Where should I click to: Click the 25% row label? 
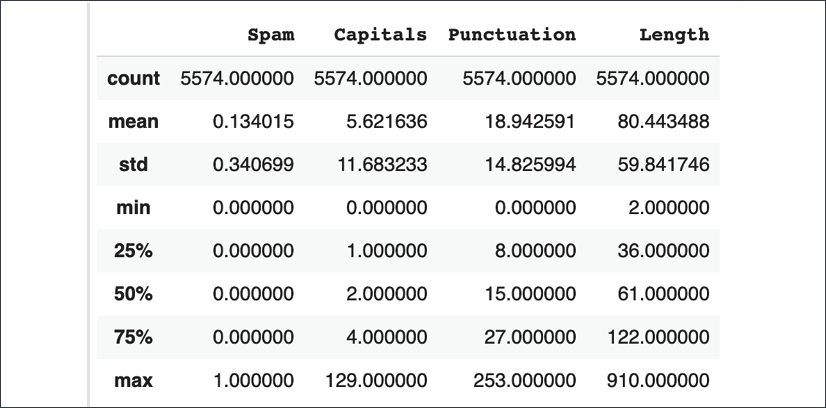pyautogui.click(x=133, y=251)
